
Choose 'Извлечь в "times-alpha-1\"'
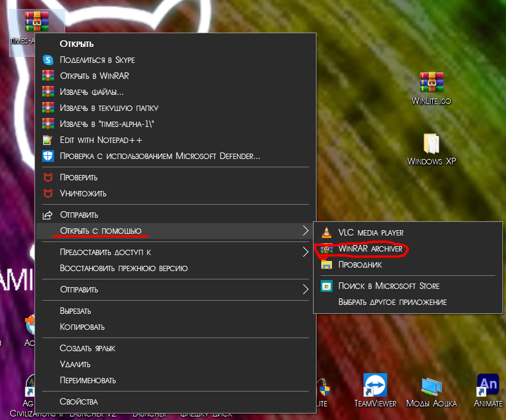(176, 124)
